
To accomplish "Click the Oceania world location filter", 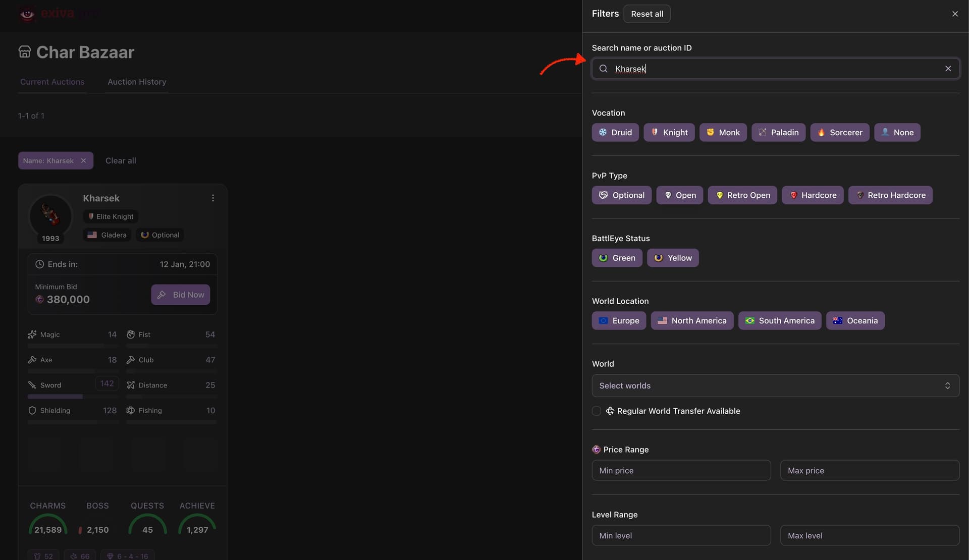I will [855, 320].
